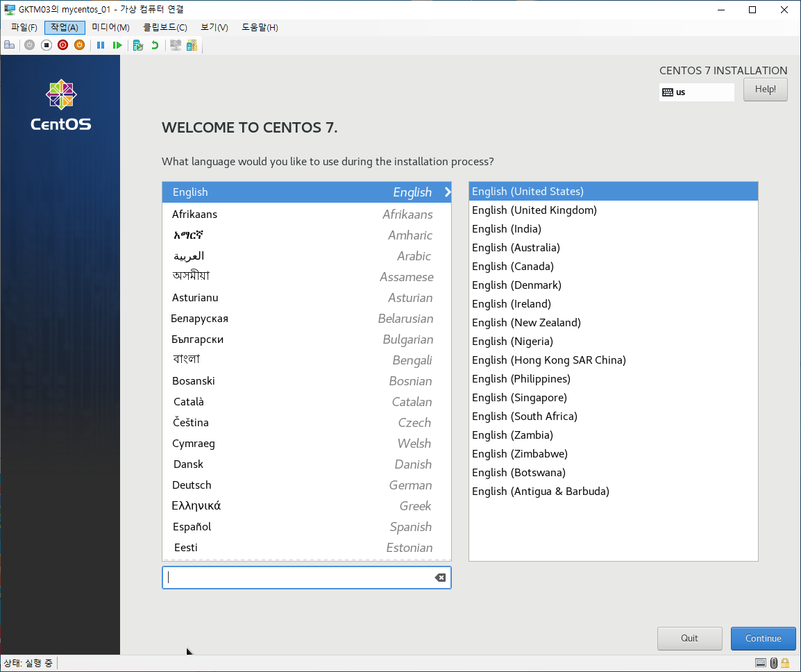Click the red Shut Down icon

63,45
